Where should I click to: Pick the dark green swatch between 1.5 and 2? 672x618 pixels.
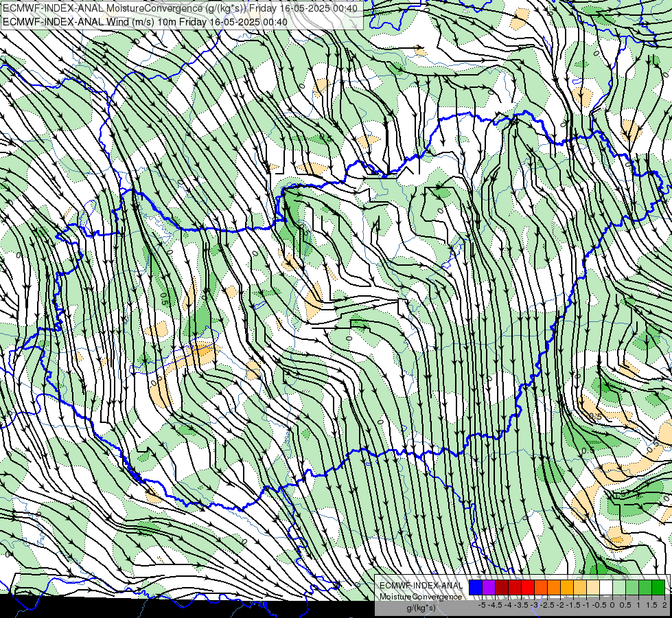tap(658, 587)
